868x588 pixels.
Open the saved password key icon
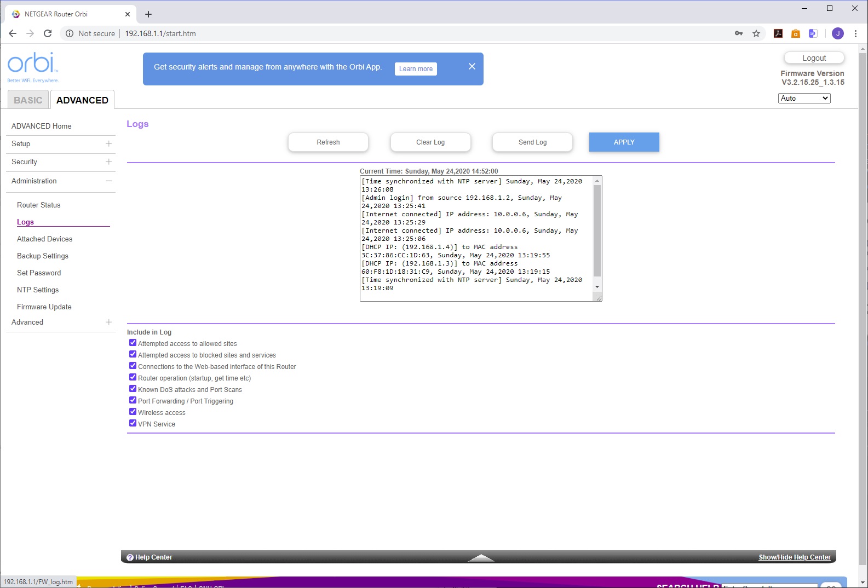(x=739, y=33)
